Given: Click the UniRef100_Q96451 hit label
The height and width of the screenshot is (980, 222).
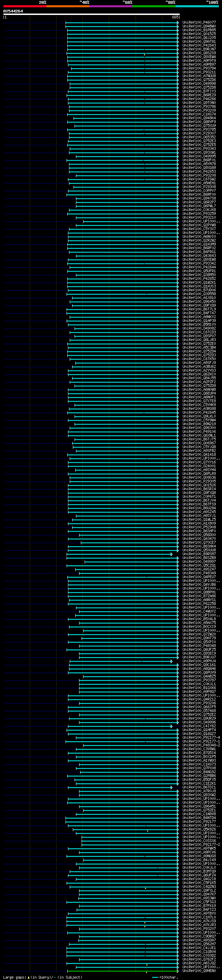Looking at the screenshot, I should [199, 806].
